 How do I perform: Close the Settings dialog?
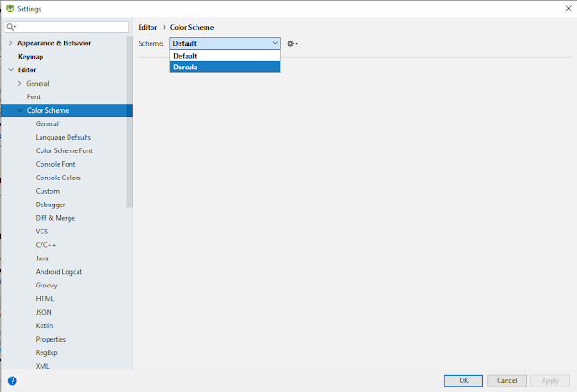point(568,8)
